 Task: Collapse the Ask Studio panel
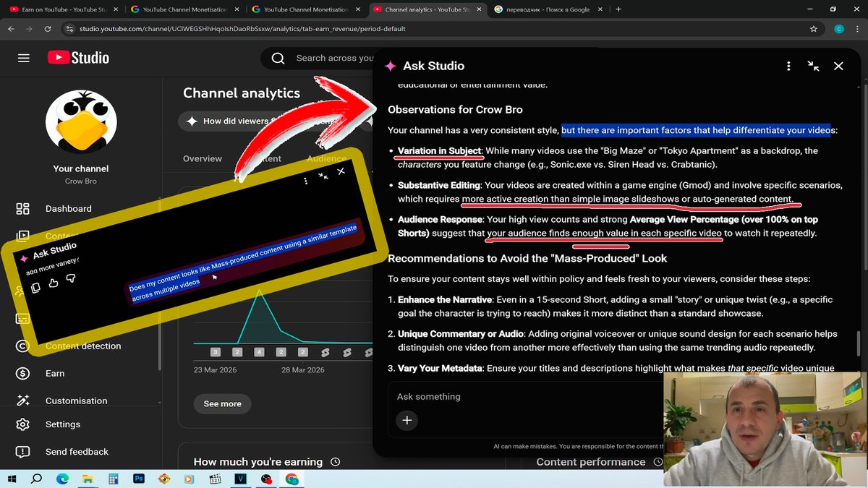813,66
